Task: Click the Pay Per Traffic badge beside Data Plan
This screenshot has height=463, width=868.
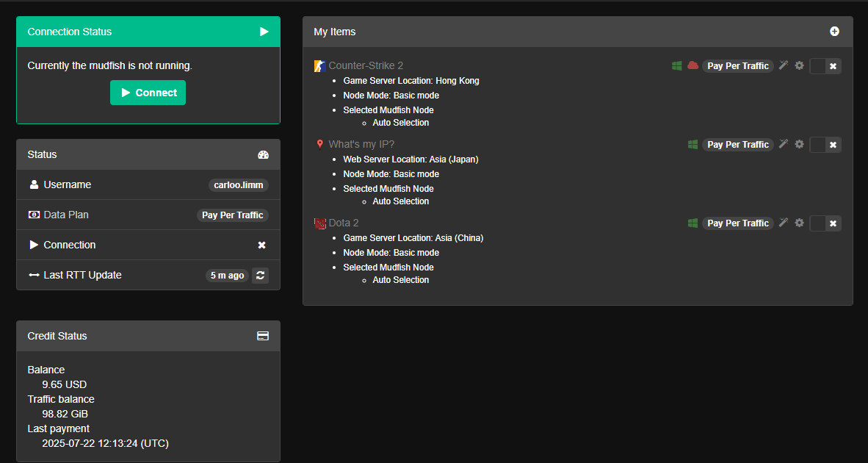Action: point(232,215)
